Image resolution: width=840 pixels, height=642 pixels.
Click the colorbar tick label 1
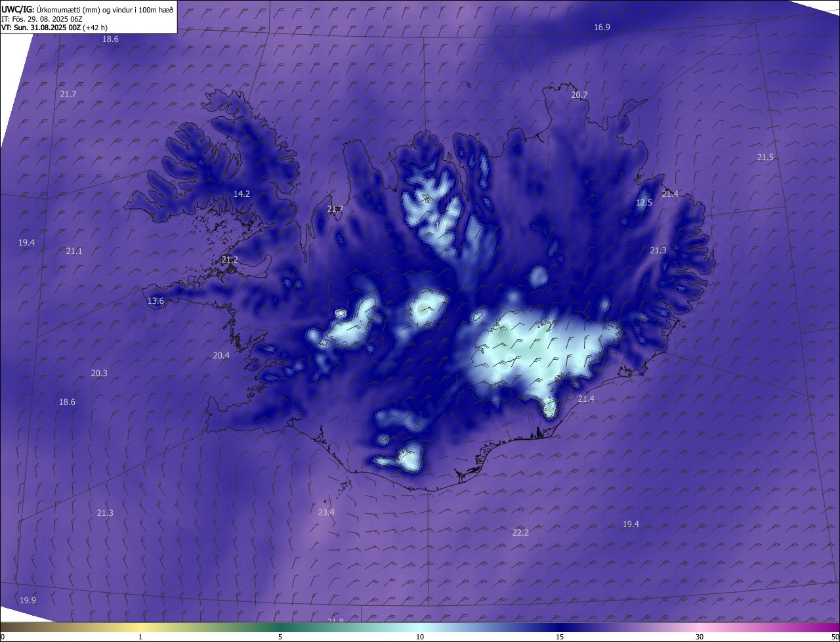(x=140, y=637)
